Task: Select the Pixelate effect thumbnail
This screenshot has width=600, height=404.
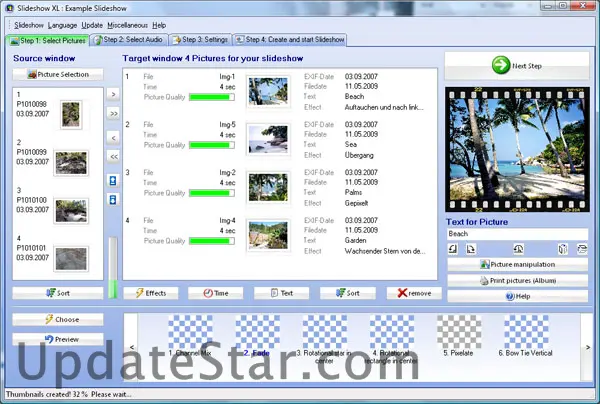Action: (x=459, y=332)
